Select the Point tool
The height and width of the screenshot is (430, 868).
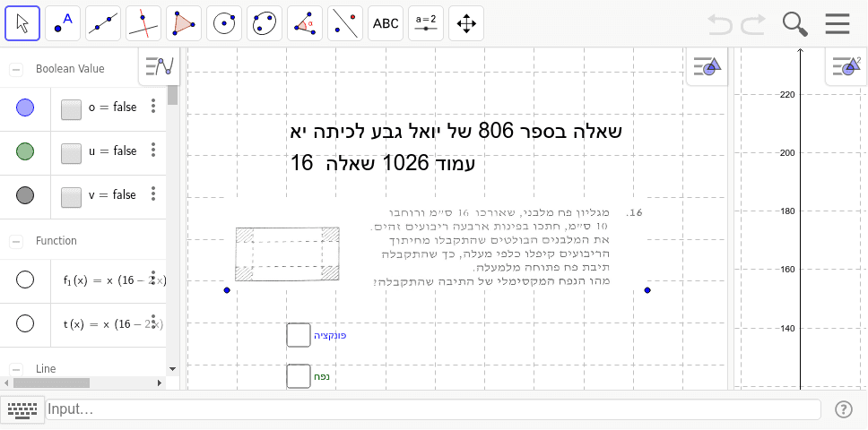click(63, 23)
